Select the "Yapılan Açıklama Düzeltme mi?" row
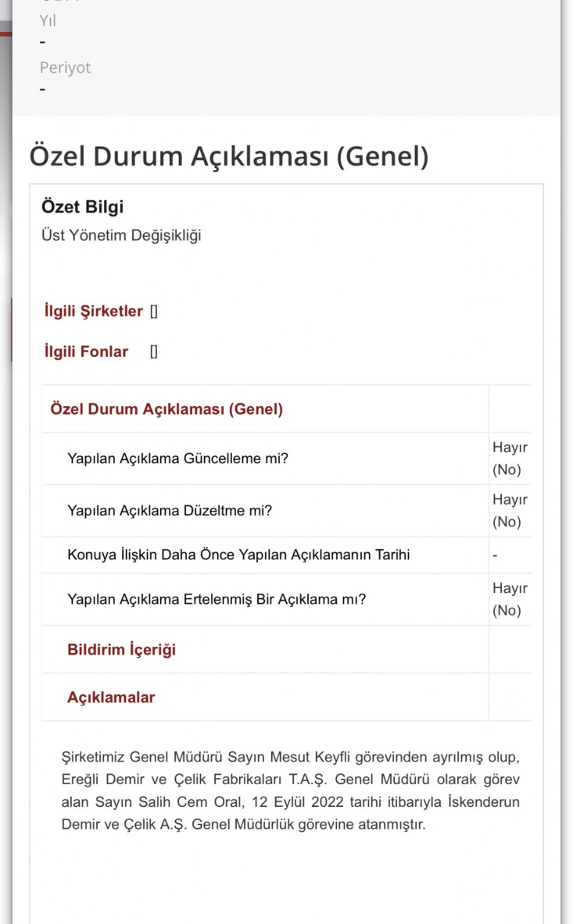 click(x=169, y=511)
